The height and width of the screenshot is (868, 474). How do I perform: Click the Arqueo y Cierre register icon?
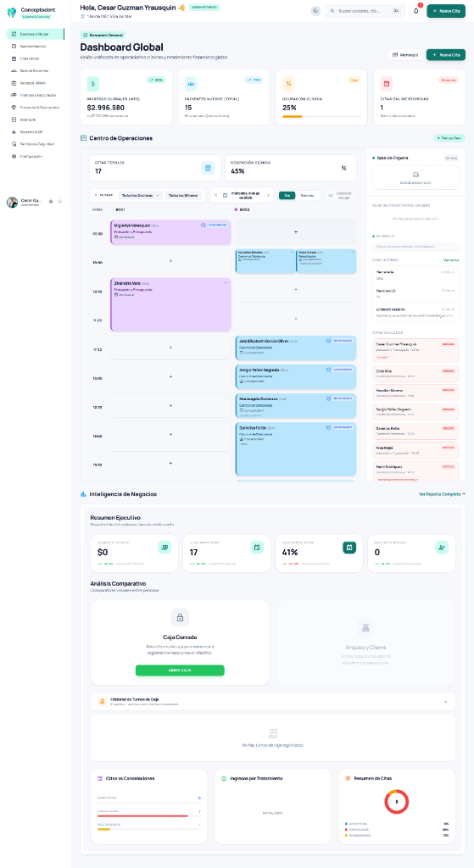tap(365, 627)
